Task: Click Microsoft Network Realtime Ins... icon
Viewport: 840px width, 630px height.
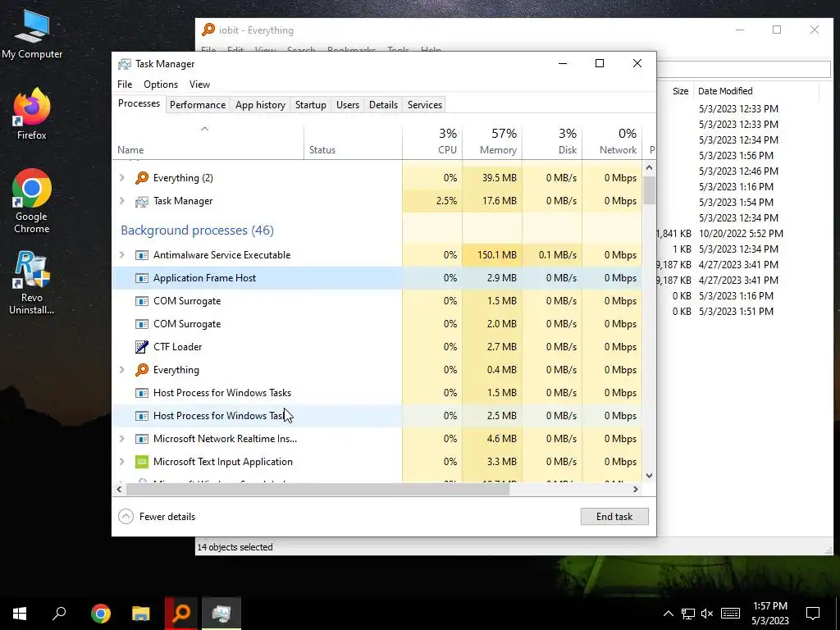Action: pos(141,440)
